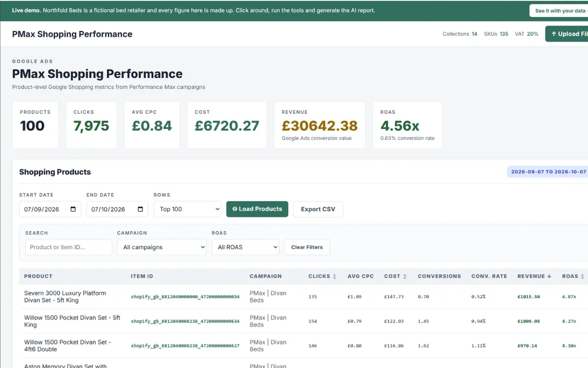Click the Load Products button

(x=257, y=209)
